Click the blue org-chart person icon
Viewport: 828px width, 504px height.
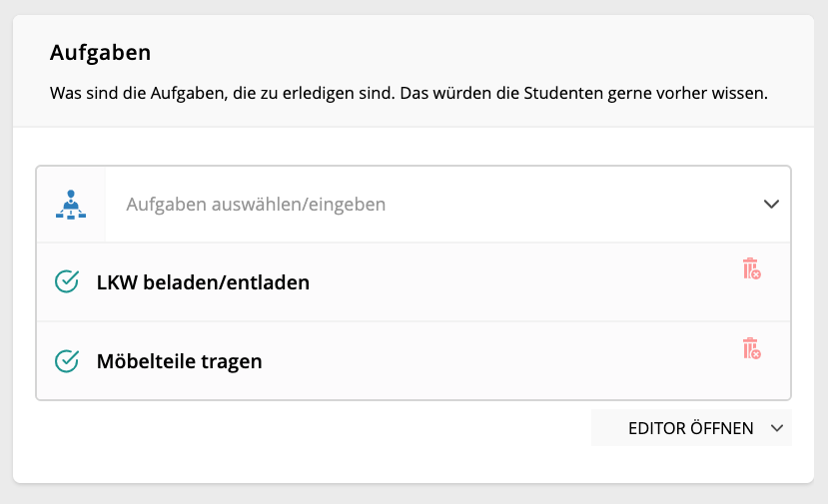pos(71,205)
